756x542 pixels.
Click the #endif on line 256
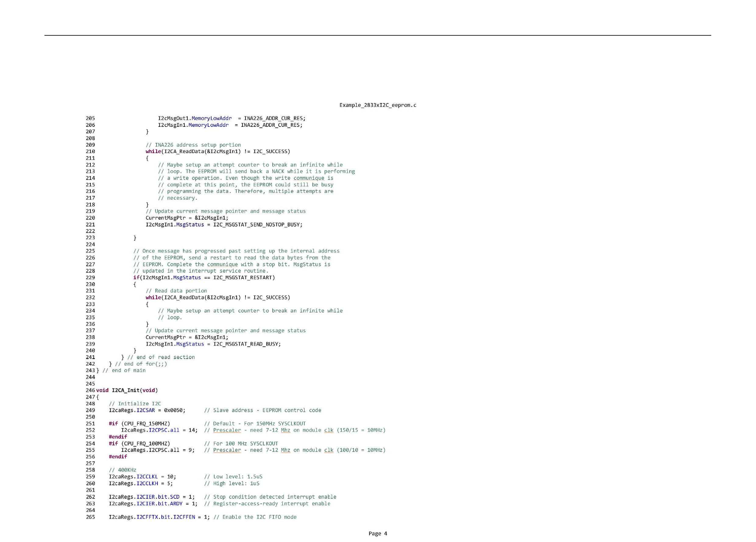[118, 457]
